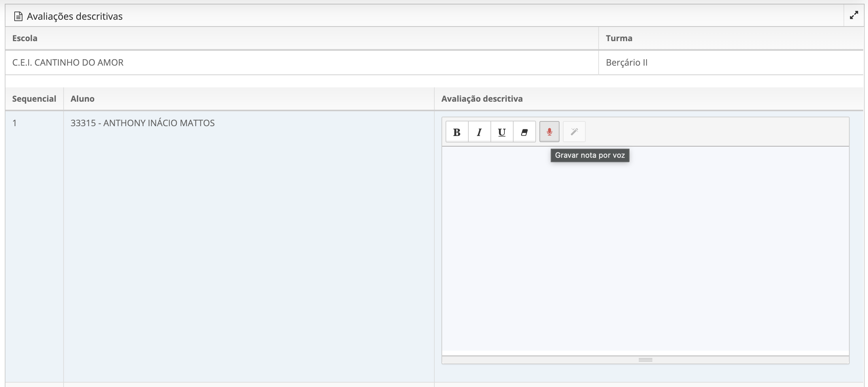Click the eraser clear-formatting icon

point(524,132)
